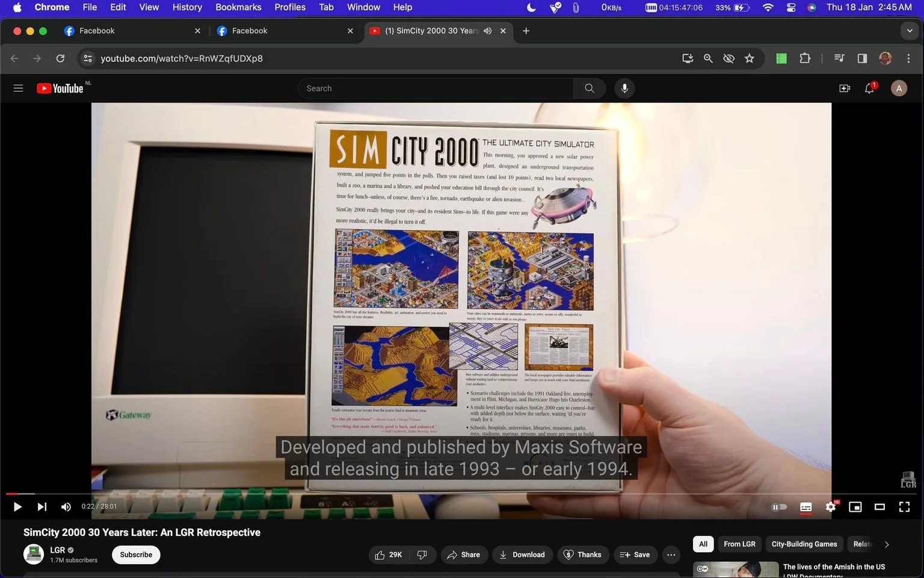The width and height of the screenshot is (924, 578).
Task: Subscribe to the LGR channel
Action: (136, 555)
